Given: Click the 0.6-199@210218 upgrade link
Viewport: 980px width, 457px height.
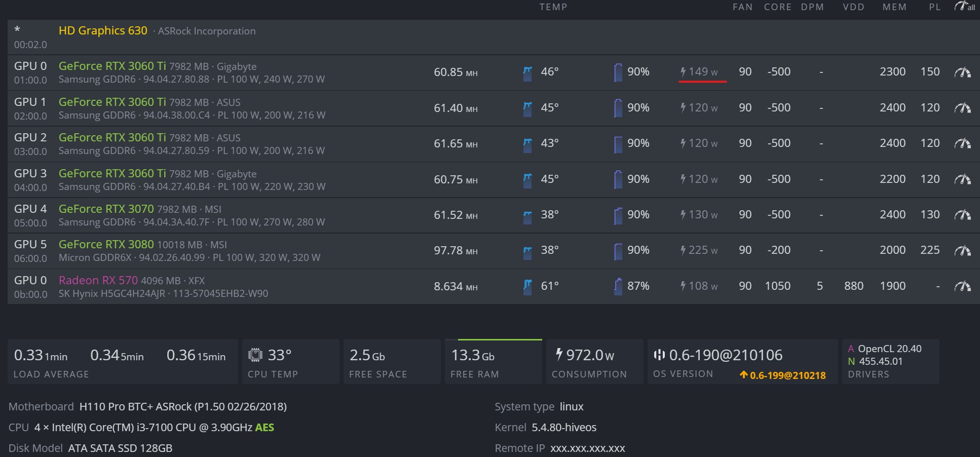Looking at the screenshot, I should (x=783, y=375).
